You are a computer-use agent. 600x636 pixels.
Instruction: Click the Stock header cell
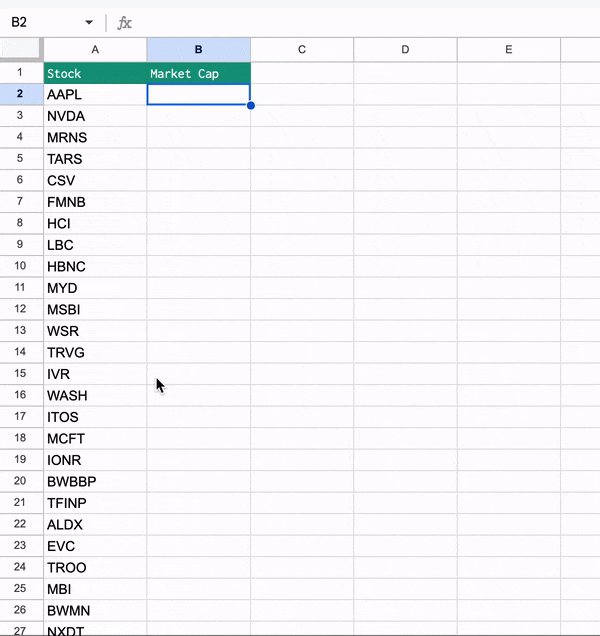click(95, 73)
